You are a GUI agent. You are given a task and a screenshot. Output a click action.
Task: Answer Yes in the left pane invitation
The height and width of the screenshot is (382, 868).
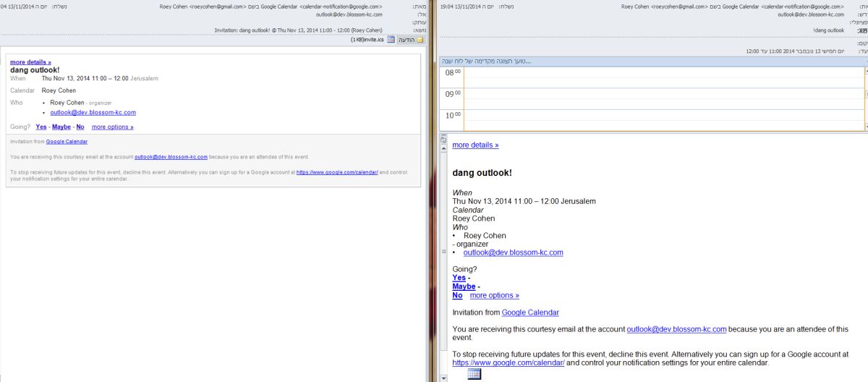(41, 127)
